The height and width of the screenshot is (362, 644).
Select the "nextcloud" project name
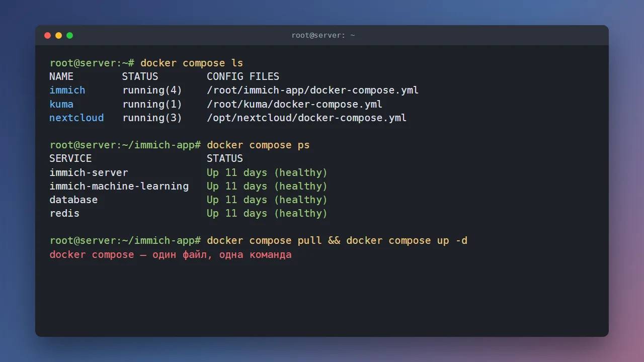tap(76, 118)
